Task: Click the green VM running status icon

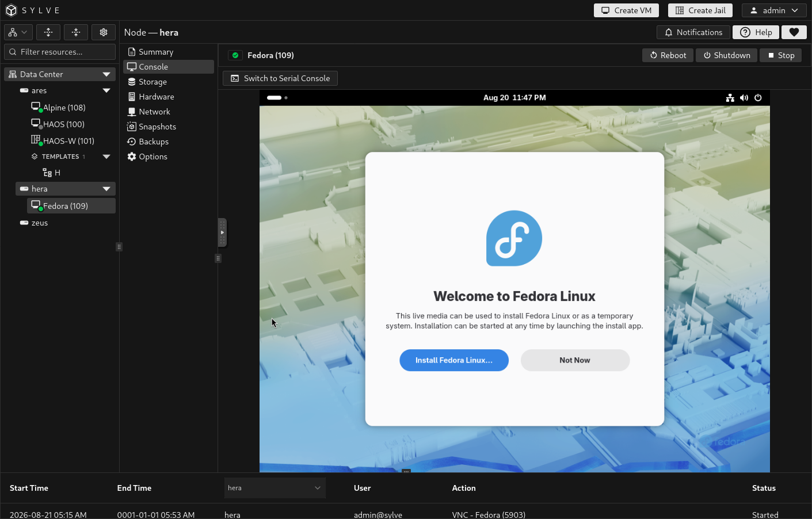Action: (x=235, y=55)
